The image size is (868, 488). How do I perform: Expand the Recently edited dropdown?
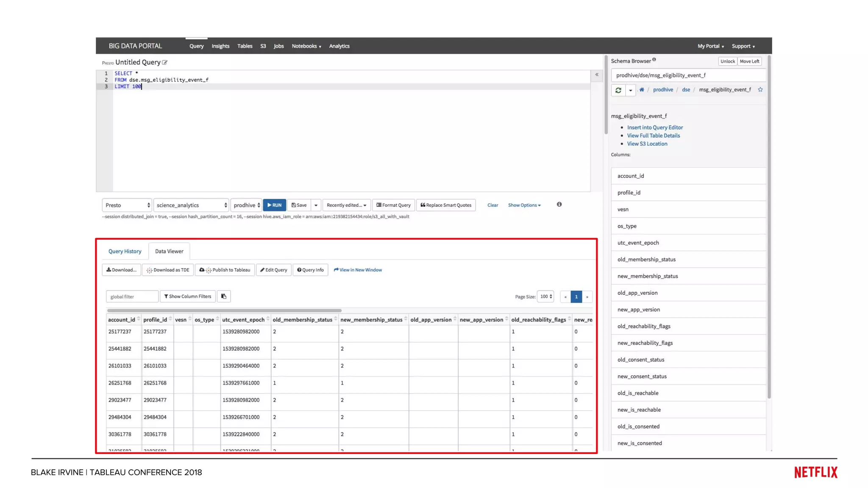click(346, 205)
